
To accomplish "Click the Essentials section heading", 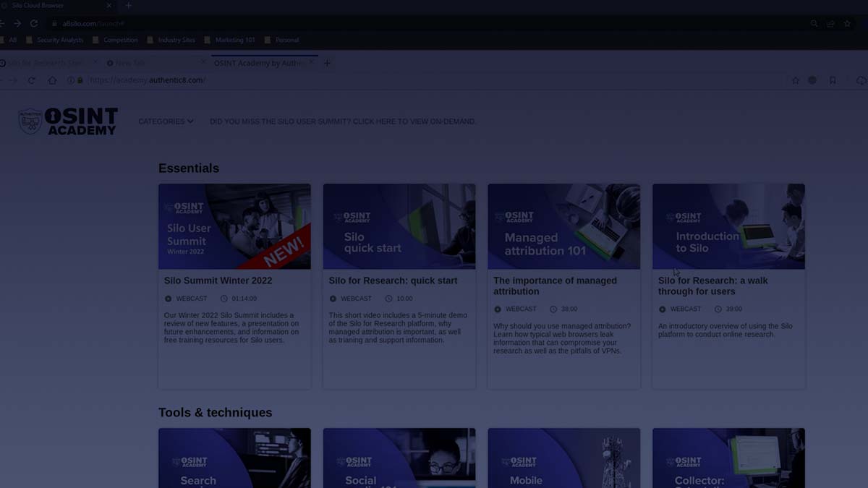I will pyautogui.click(x=189, y=168).
